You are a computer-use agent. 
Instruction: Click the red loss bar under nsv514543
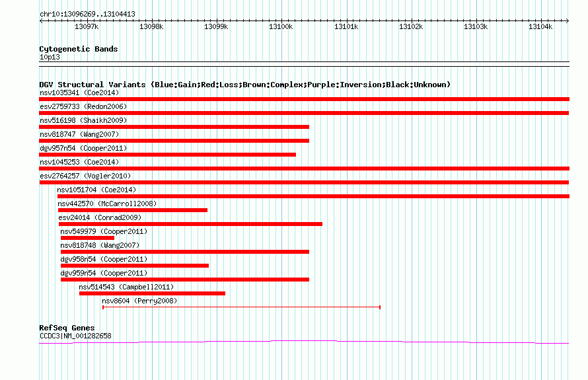152,293
